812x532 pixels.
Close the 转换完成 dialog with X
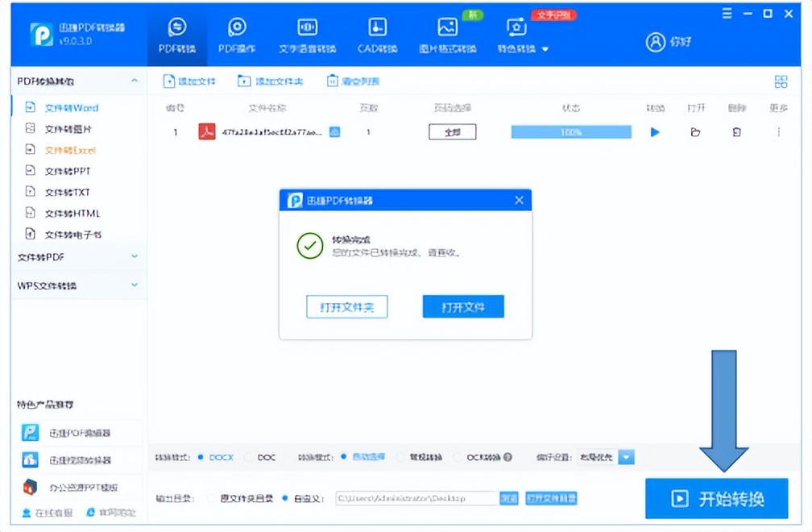520,200
